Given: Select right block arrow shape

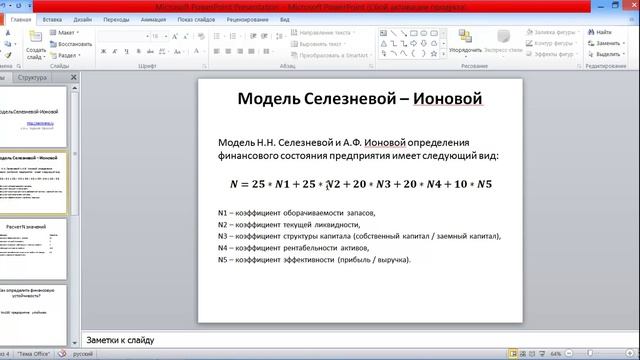Looking at the screenshot, I should (x=414, y=43).
